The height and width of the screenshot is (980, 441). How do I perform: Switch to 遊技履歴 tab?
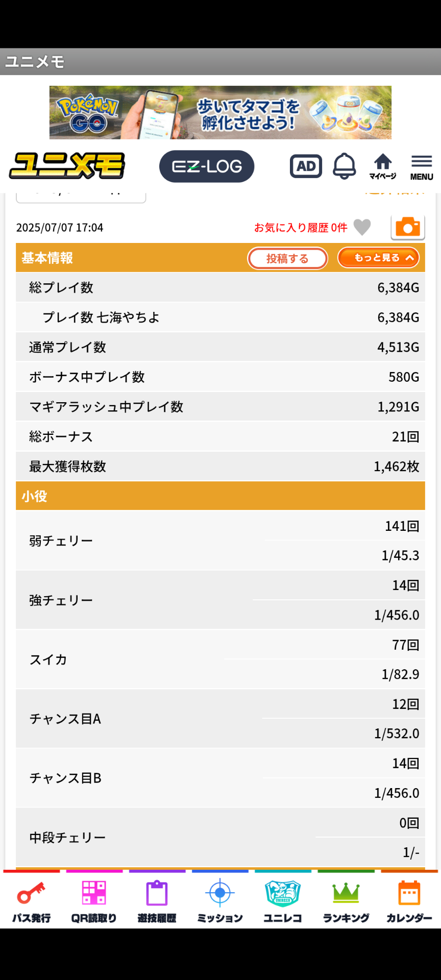[x=157, y=902]
